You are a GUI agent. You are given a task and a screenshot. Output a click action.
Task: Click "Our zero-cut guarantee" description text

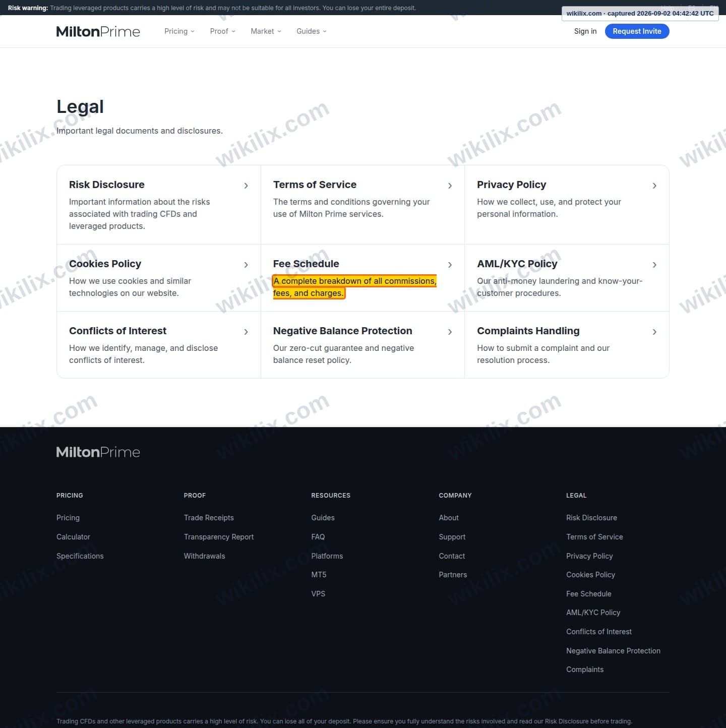click(x=343, y=354)
